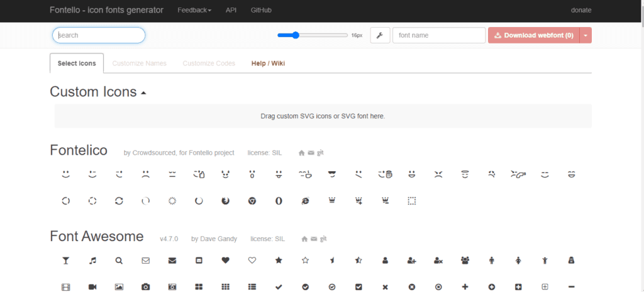Switch to the Select icons tab
Viewport: 644px width, 292px height.
77,64
